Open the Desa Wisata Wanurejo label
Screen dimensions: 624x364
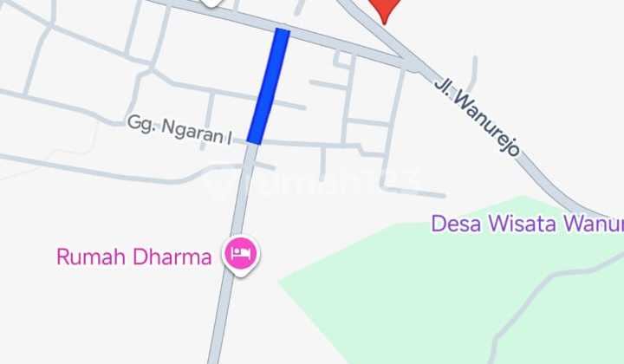pyautogui.click(x=527, y=224)
